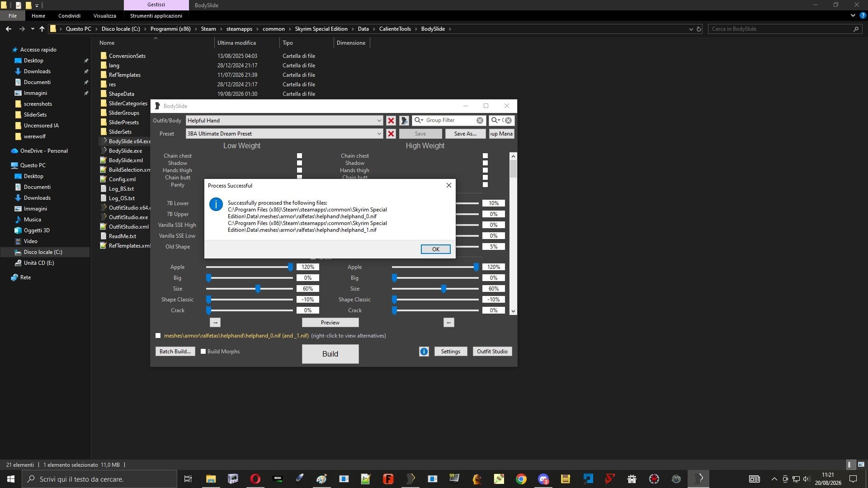This screenshot has height=488, width=868.
Task: Open the Preset dropdown showing 3BA Ultimate Dream Preset
Action: [x=285, y=134]
